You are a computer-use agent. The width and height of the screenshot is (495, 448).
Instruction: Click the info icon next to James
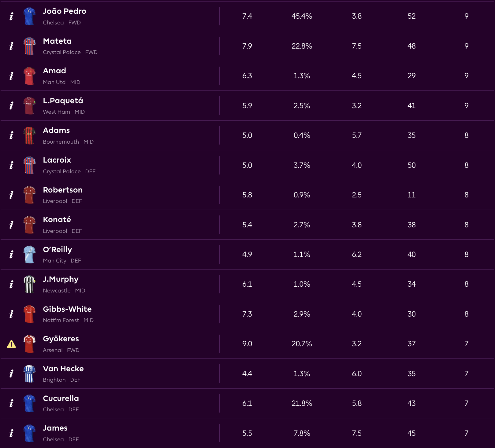pos(11,433)
